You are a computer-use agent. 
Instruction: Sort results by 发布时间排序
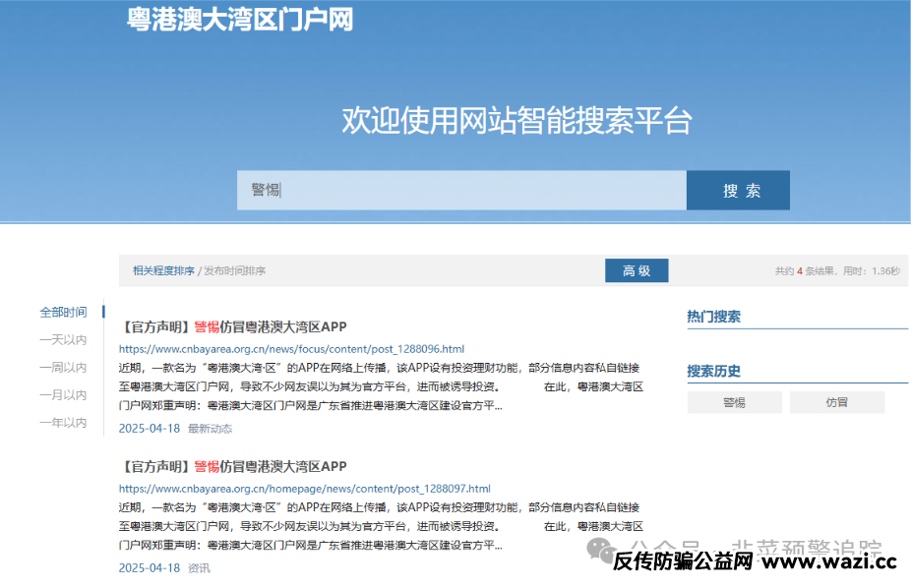click(x=234, y=270)
